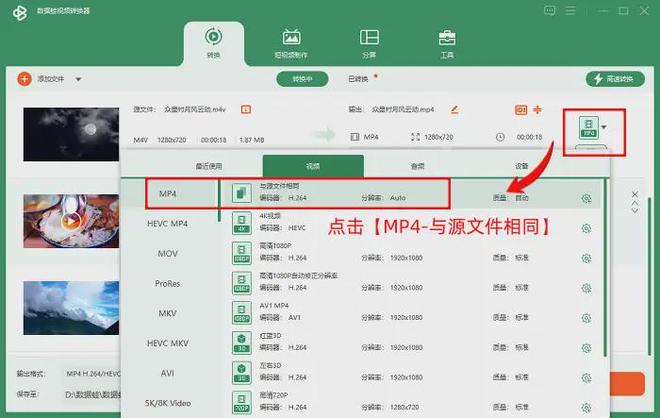Select the MP4 format category
Image resolution: width=660 pixels, height=418 pixels.
click(168, 194)
